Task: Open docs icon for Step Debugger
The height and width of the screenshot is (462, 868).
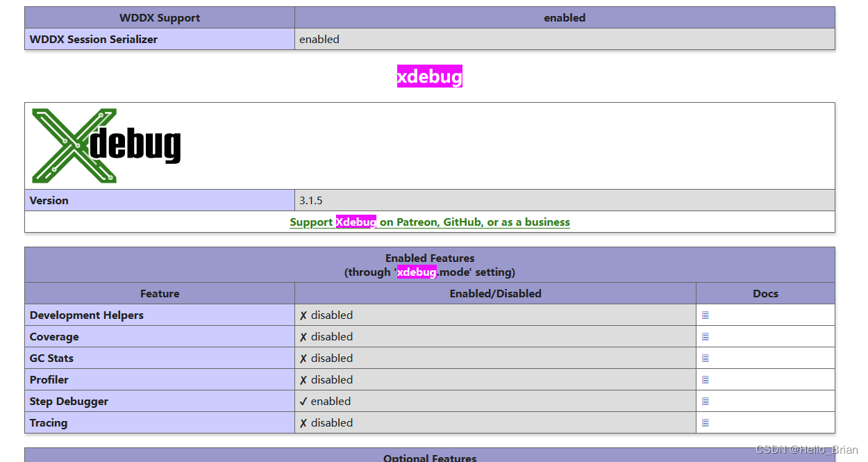Action: click(x=706, y=402)
